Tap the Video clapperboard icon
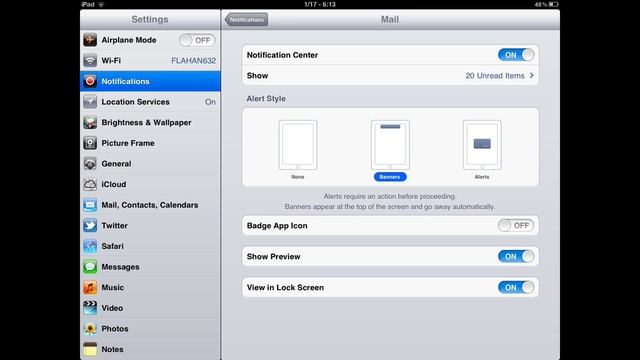Screen dimensions: 640x360 click(x=90, y=308)
